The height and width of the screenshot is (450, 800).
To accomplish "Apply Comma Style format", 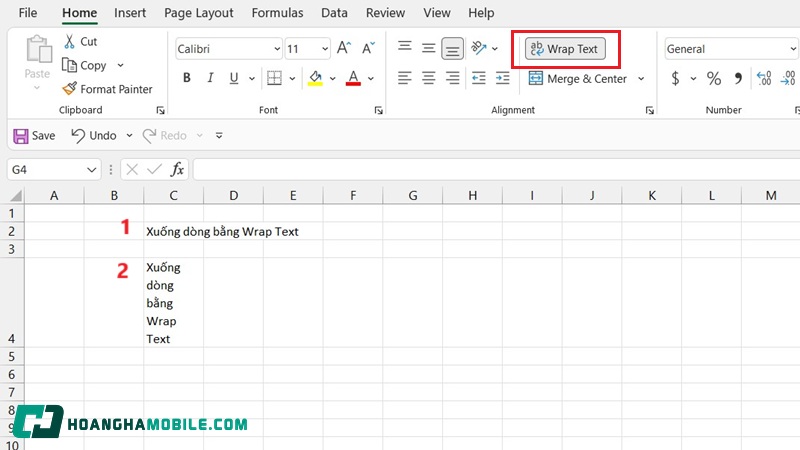I will (x=738, y=78).
